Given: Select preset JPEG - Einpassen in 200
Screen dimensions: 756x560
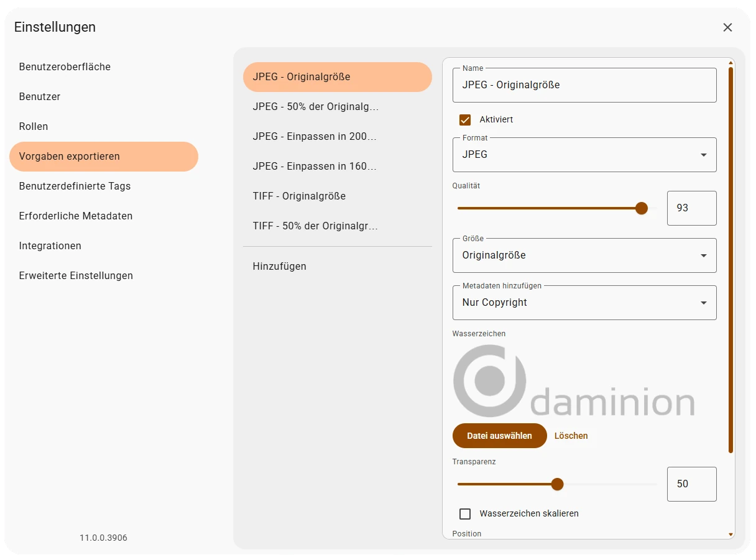Looking at the screenshot, I should [x=338, y=137].
